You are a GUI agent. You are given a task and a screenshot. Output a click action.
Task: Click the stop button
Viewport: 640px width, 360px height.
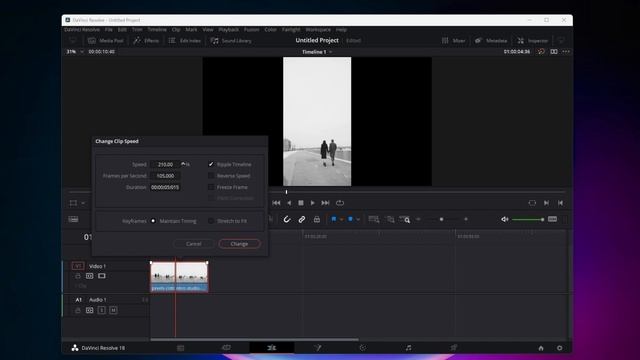(301, 203)
